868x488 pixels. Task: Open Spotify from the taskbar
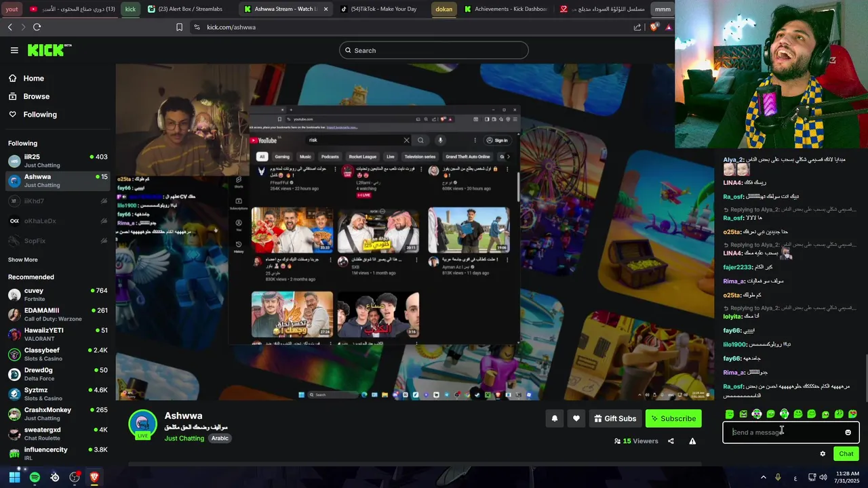35,477
